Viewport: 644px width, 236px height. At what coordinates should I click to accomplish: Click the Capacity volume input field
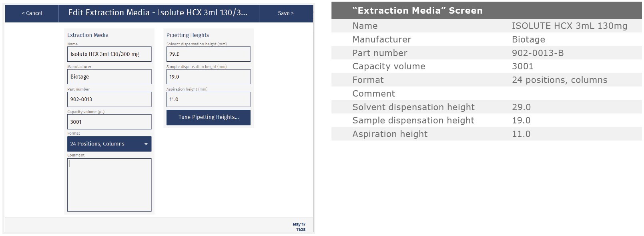click(109, 122)
